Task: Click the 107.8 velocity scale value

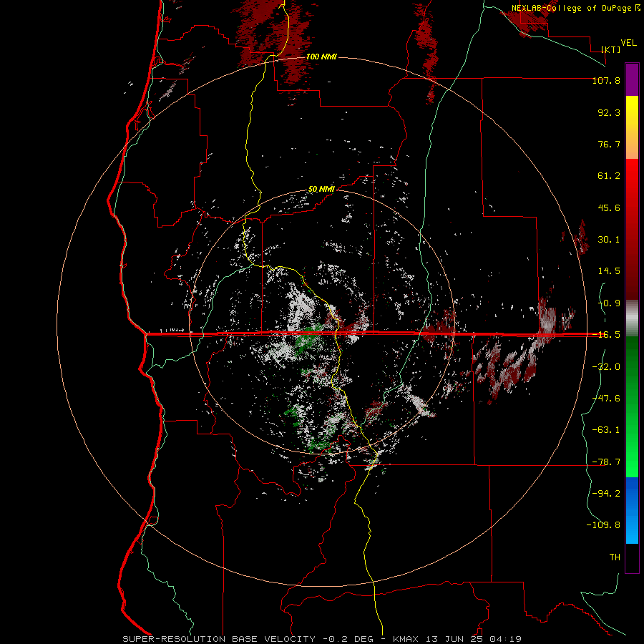Action: (606, 80)
